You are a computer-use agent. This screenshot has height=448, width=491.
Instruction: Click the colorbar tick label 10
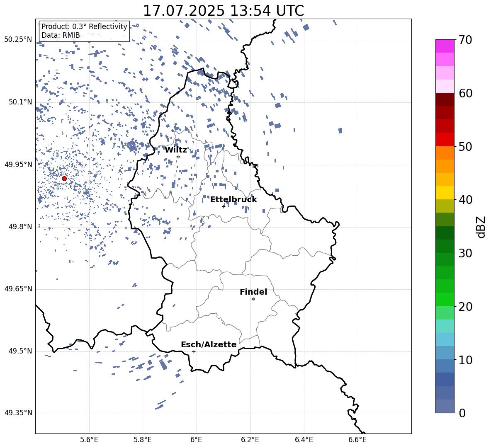(465, 360)
